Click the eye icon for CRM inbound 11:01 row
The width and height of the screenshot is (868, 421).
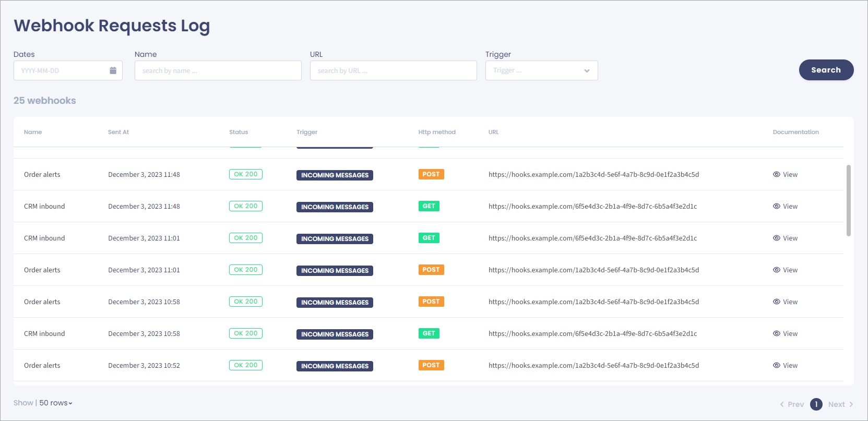[x=777, y=238]
